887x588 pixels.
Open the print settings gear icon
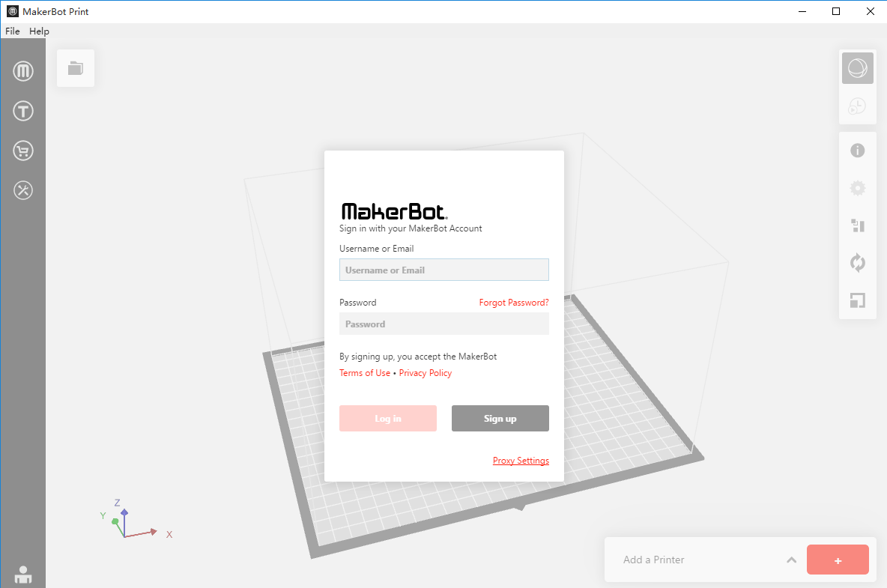coord(857,188)
